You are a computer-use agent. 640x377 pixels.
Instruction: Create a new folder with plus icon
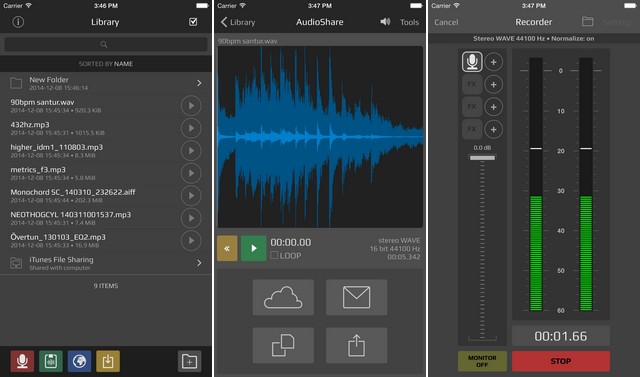coord(189,361)
